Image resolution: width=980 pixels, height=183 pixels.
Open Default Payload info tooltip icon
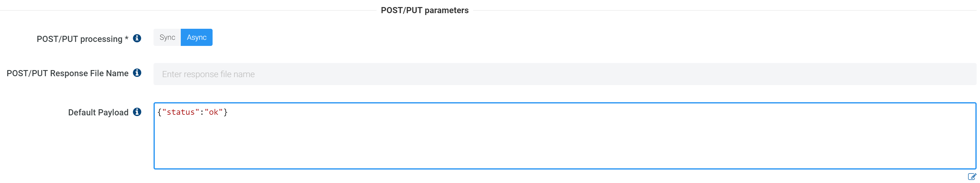pyautogui.click(x=137, y=112)
